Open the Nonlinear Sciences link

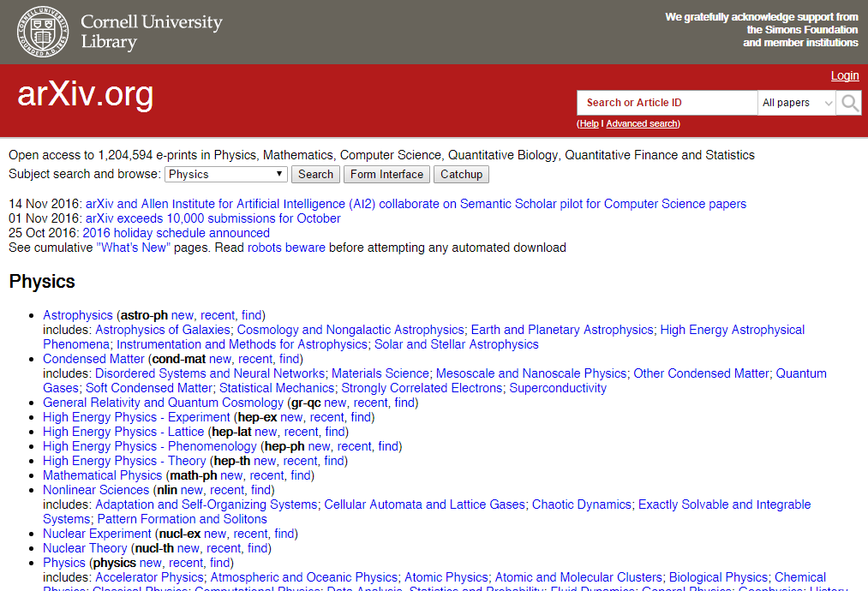click(96, 490)
